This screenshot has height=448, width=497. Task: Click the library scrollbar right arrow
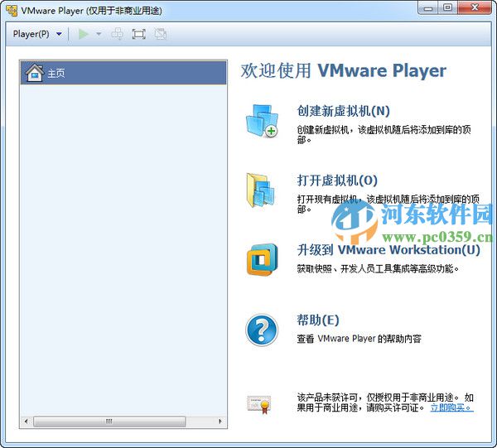tap(220, 422)
